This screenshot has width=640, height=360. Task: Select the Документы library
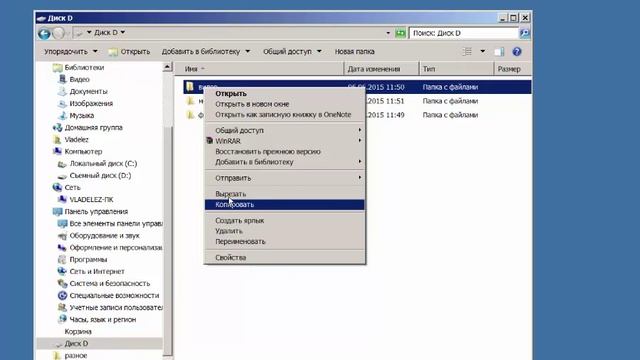(88, 91)
